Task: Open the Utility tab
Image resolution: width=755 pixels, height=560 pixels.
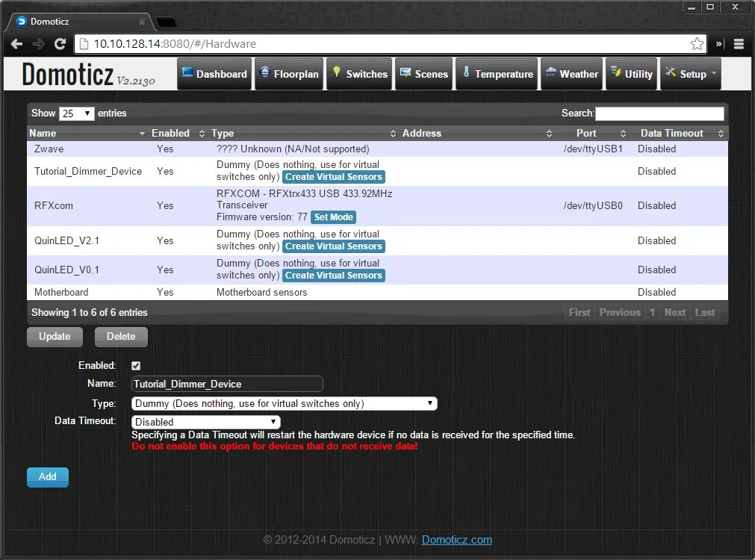Action: click(631, 74)
